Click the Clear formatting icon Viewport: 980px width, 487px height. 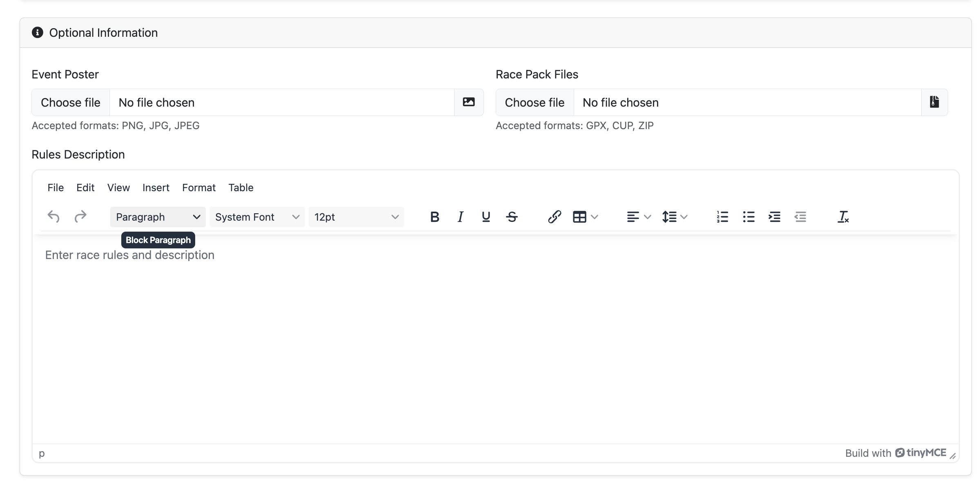click(x=844, y=216)
